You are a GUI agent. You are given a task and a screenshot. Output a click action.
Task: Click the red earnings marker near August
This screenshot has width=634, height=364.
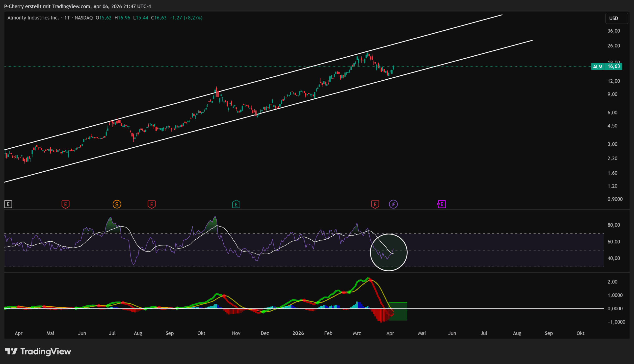[x=151, y=204]
